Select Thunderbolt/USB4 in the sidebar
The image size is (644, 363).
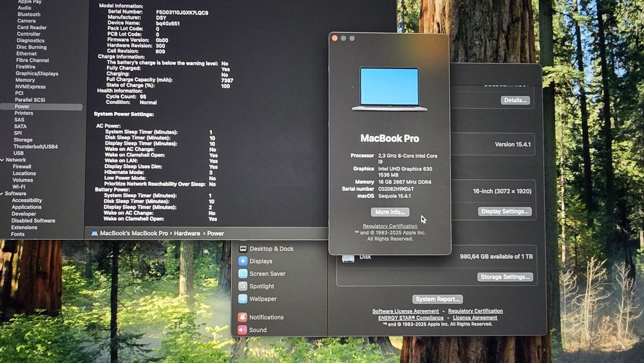[x=35, y=146]
